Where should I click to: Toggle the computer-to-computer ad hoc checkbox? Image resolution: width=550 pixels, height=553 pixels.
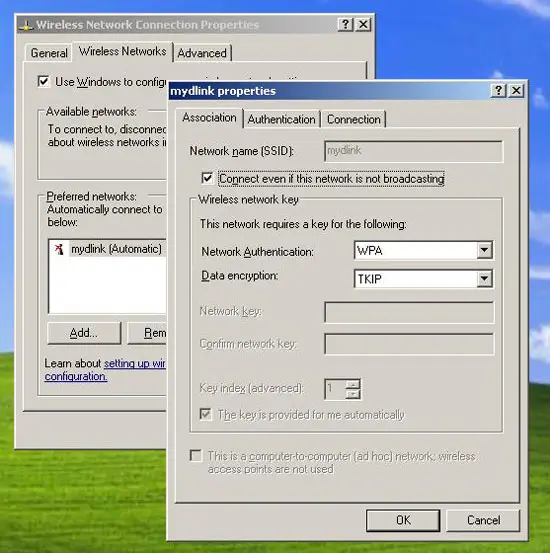click(x=195, y=455)
